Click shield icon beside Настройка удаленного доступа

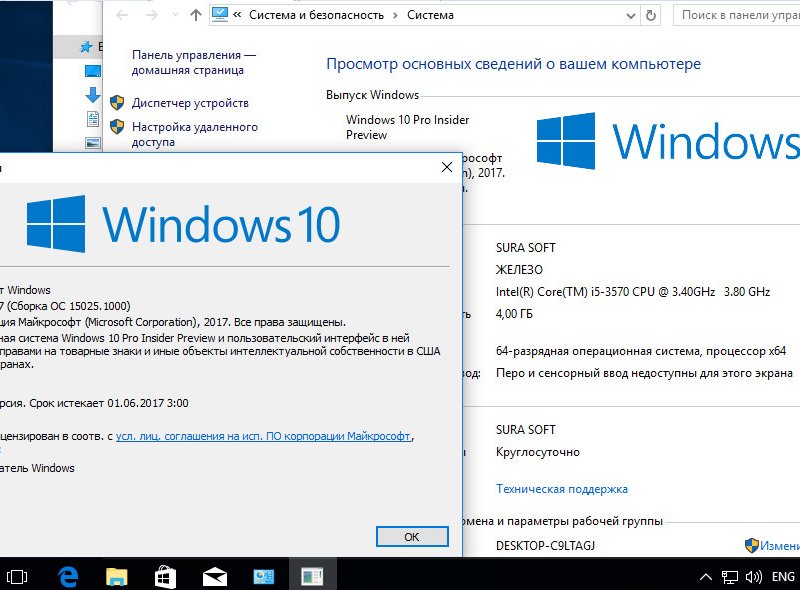(x=117, y=127)
